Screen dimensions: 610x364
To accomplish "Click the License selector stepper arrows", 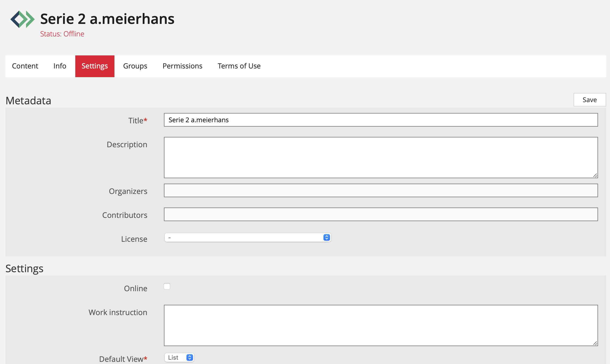I will (x=327, y=237).
